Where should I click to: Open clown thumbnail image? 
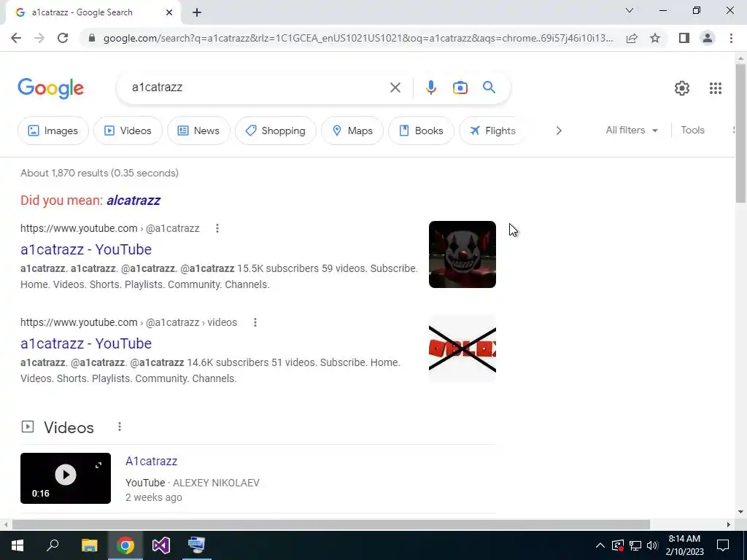coord(462,254)
